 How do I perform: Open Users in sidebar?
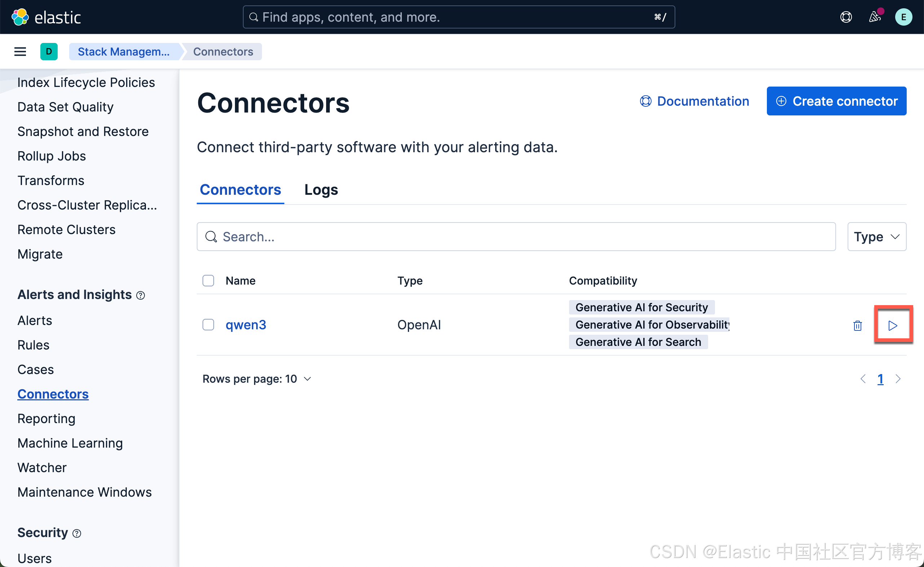pos(35,558)
